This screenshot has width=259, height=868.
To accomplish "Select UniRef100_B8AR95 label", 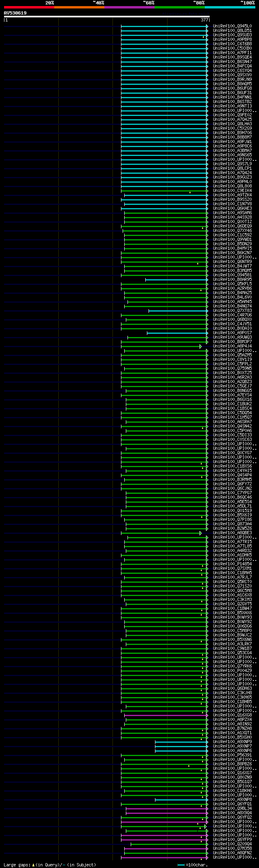I will tap(232, 279).
